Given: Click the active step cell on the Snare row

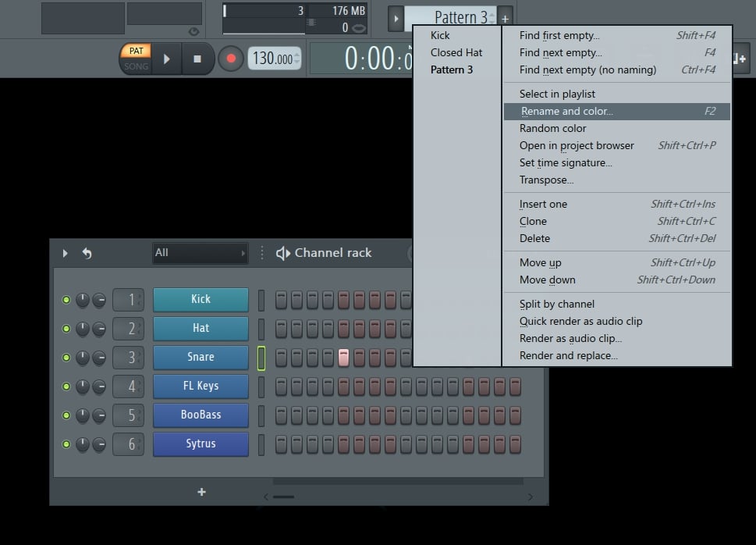Looking at the screenshot, I should [343, 358].
